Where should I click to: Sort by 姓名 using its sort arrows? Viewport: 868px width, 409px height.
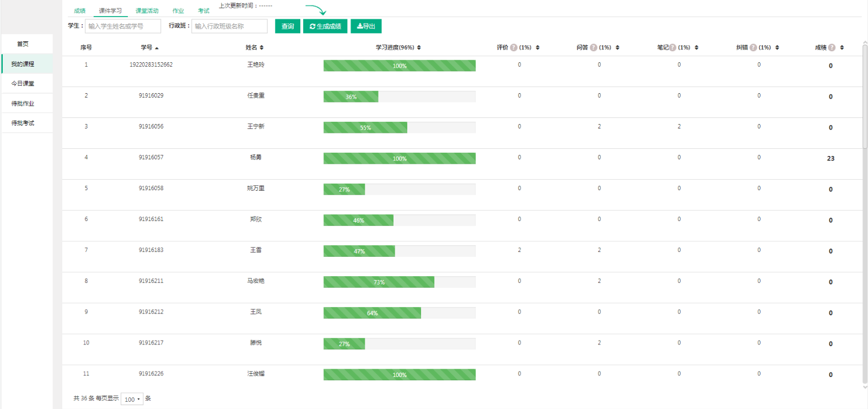point(262,47)
